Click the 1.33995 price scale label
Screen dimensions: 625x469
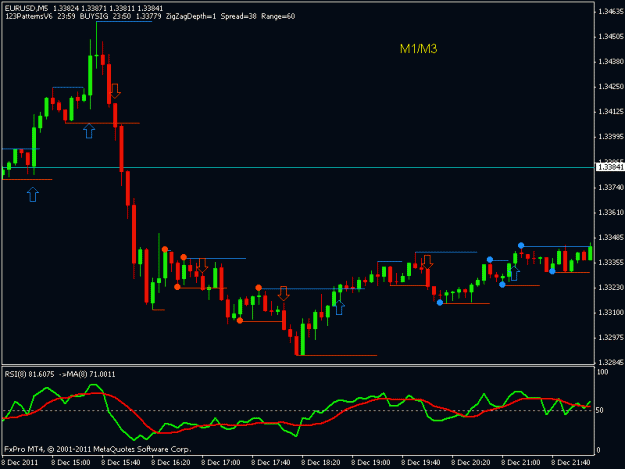click(610, 137)
